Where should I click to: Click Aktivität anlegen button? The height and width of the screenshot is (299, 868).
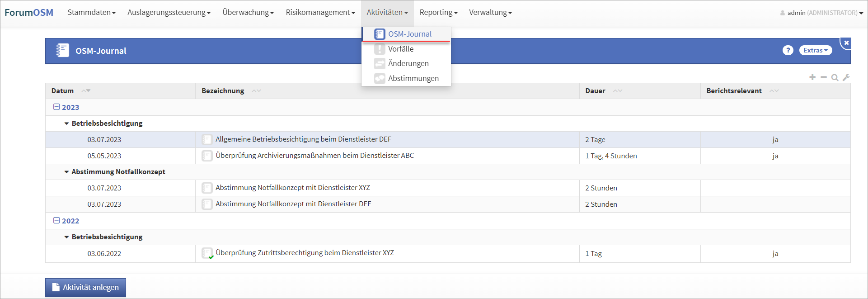(85, 287)
